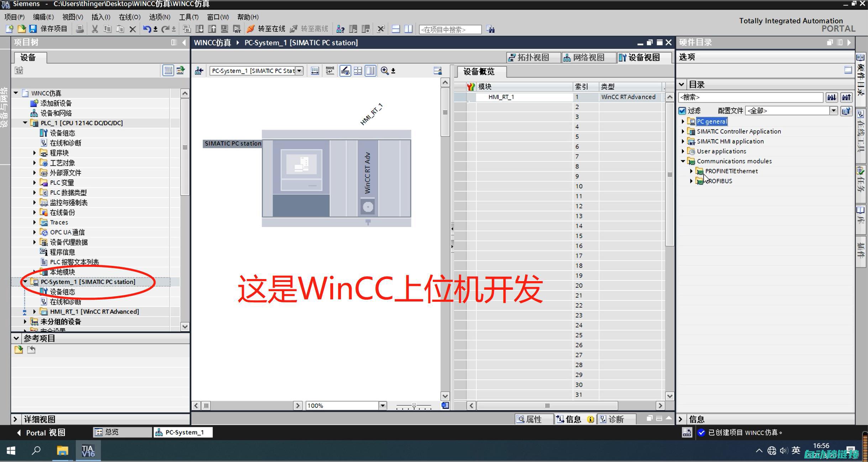Click the cross-reference icon in main toolbar

(380, 29)
